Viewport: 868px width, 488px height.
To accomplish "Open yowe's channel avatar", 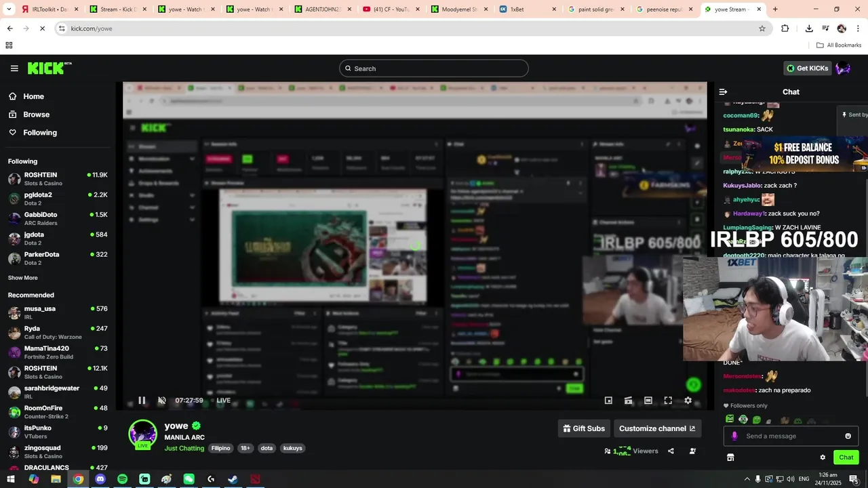I will [x=143, y=434].
